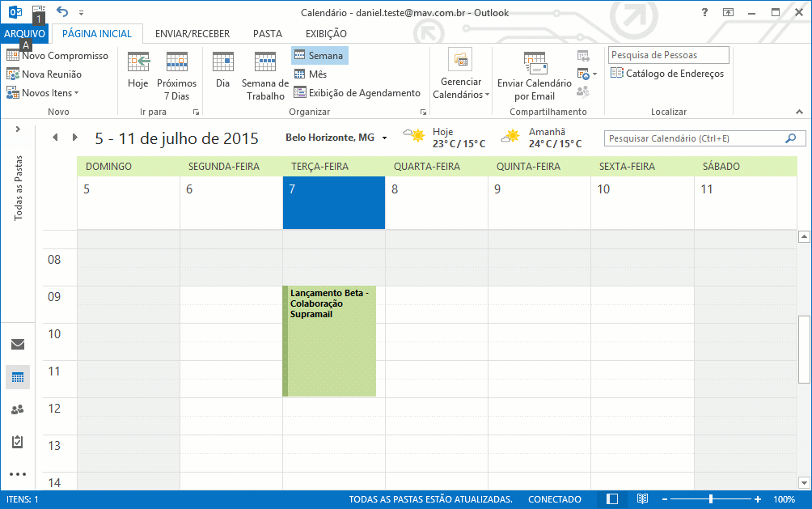Image resolution: width=812 pixels, height=509 pixels.
Task: Open Outlook help question mark
Action: click(704, 12)
